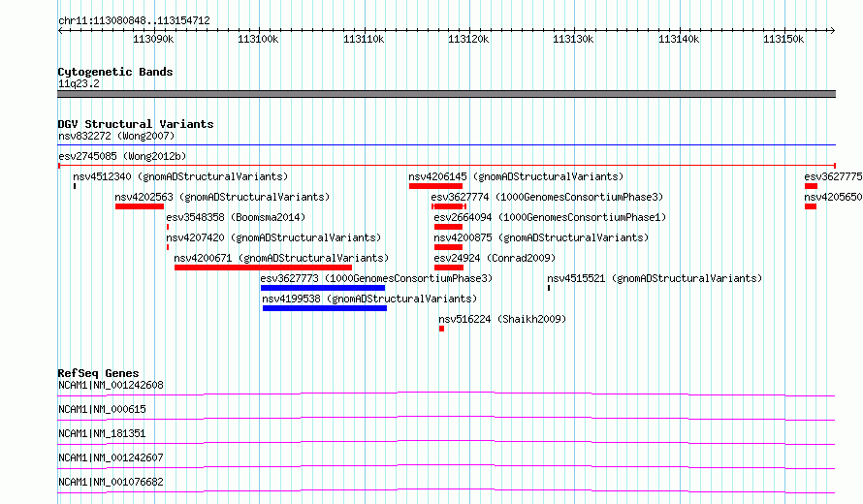The width and height of the screenshot is (863, 504).
Task: Select the red esv2745085 variant line
Action: [446, 165]
